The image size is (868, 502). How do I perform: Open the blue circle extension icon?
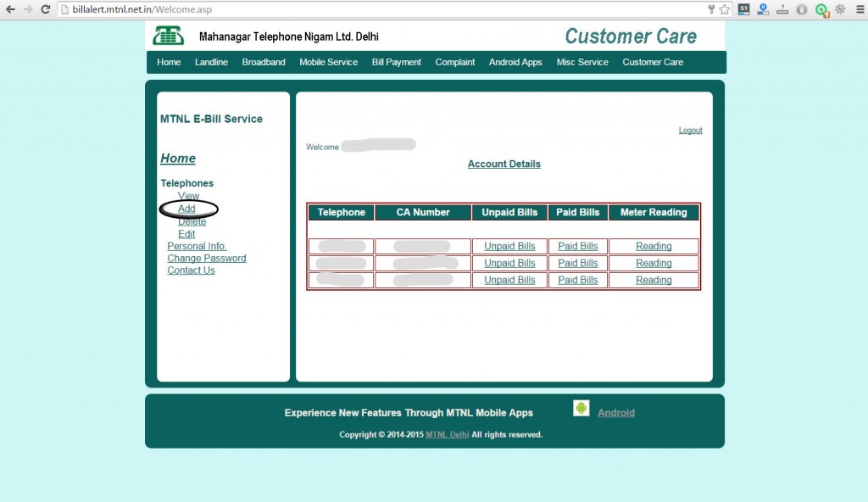tap(763, 8)
